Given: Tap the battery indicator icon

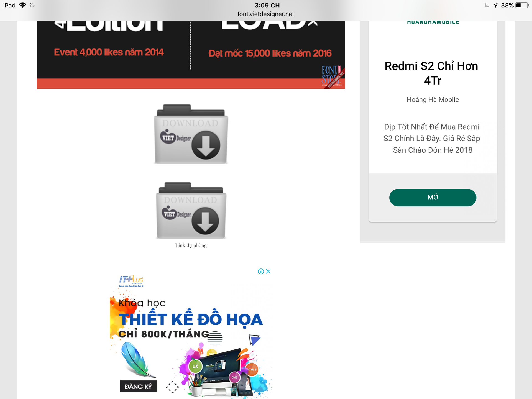Looking at the screenshot, I should (522, 5).
